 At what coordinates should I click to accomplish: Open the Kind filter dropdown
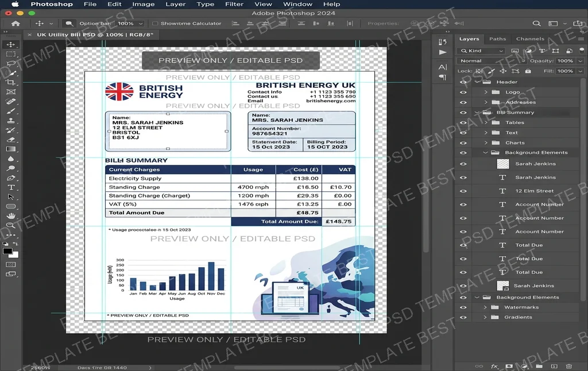click(x=482, y=51)
